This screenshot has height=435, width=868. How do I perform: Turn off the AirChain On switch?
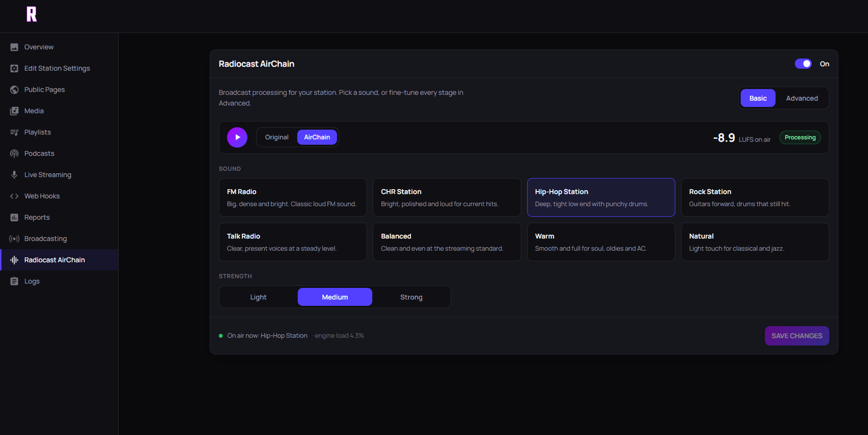803,64
